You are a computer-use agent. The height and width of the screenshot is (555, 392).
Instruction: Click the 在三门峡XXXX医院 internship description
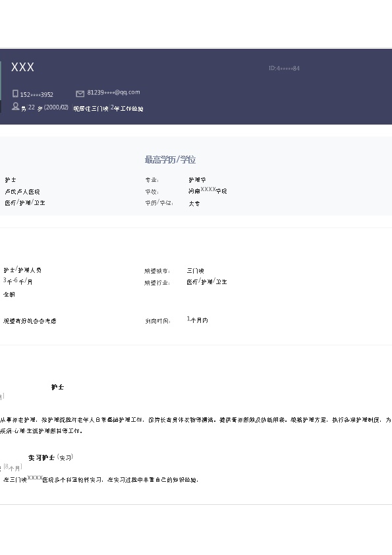(101, 479)
